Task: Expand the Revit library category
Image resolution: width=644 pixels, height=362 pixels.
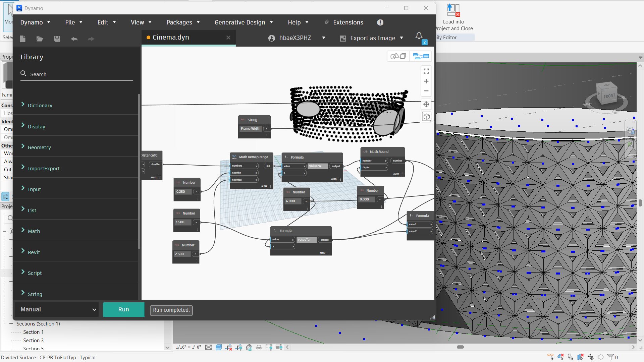Action: click(34, 252)
